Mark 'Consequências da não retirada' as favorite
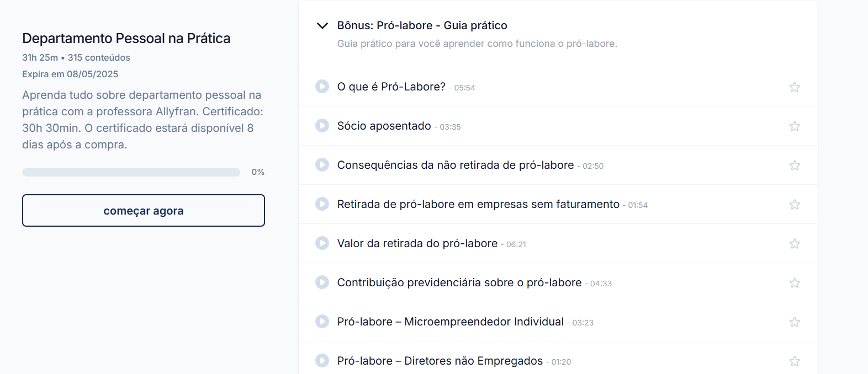This screenshot has width=868, height=374. (x=795, y=165)
